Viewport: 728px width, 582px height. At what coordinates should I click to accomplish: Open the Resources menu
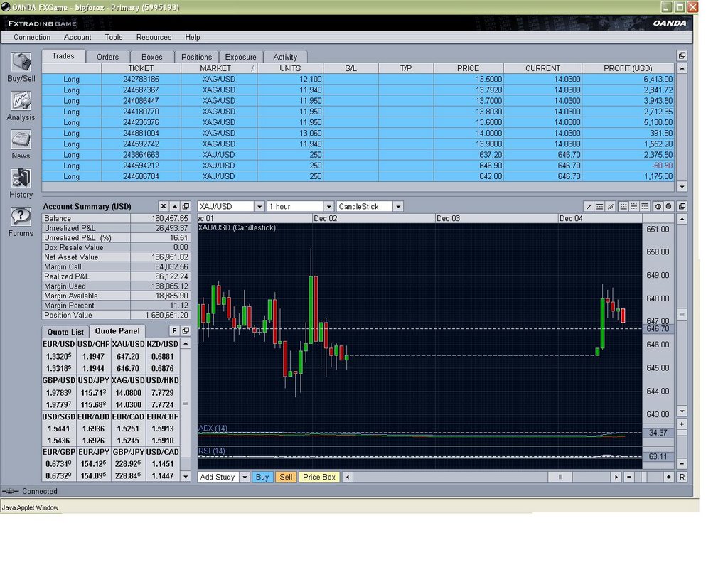point(154,38)
